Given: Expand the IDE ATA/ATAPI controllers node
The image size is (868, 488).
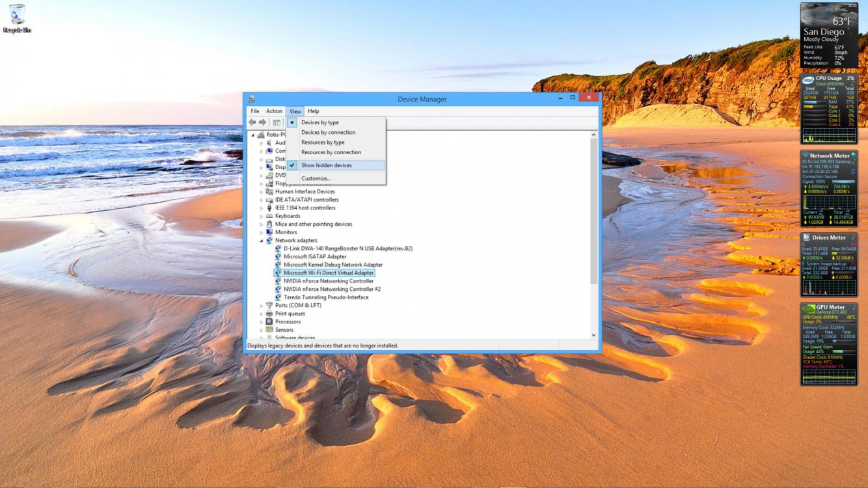Looking at the screenshot, I should (262, 200).
